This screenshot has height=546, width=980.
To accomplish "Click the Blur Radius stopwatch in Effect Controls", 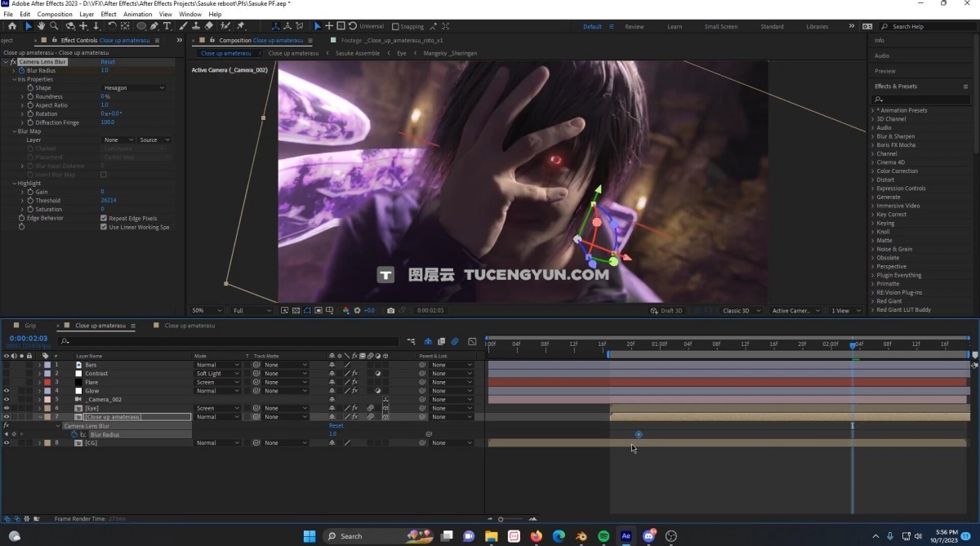I will 22,71.
